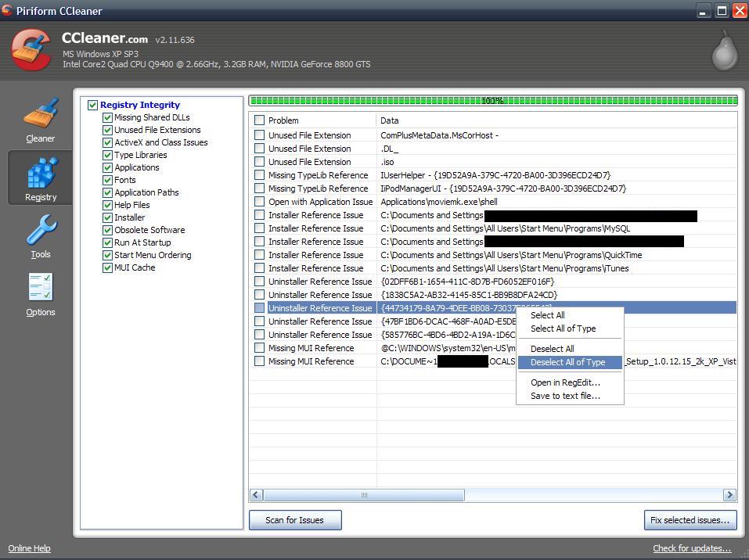This screenshot has width=749, height=560.
Task: Toggle Registry Integrity checkbox
Action: 92,105
